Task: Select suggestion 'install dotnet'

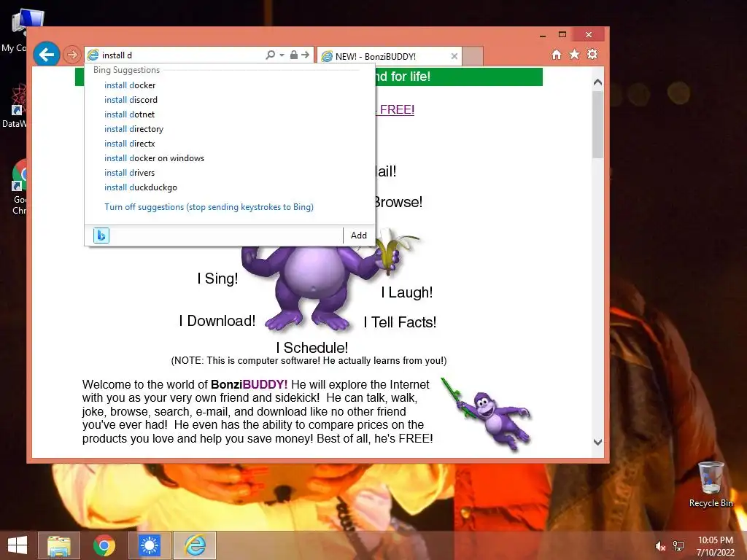Action: [129, 114]
